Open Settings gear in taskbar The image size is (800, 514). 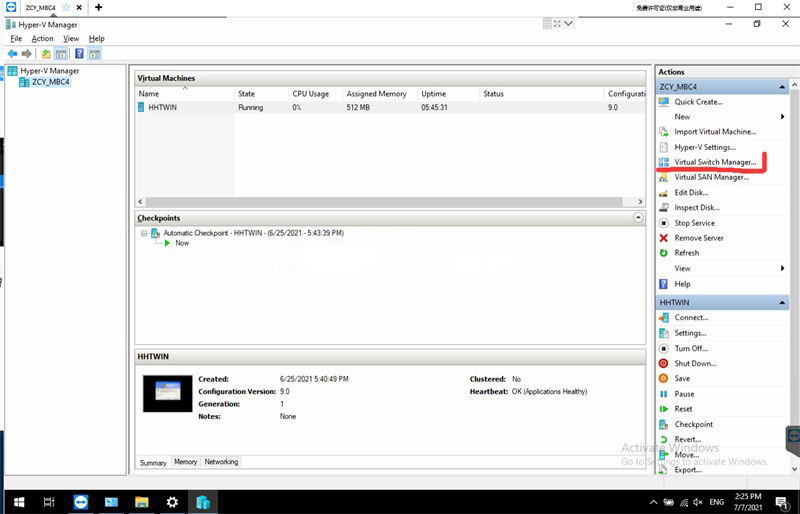[x=172, y=502]
